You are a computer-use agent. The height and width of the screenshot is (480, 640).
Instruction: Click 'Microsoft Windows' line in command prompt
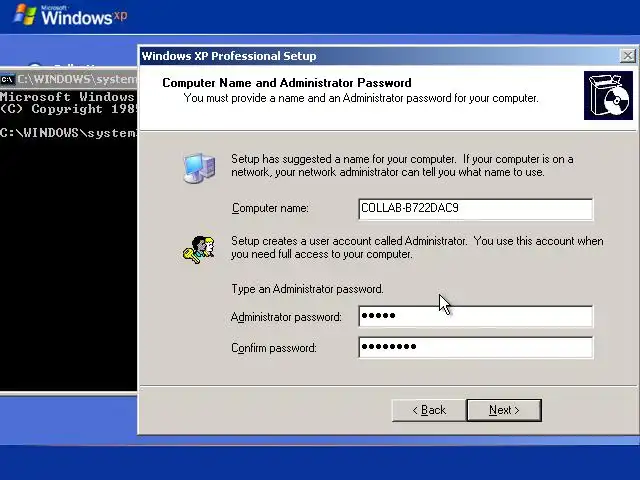[67, 97]
